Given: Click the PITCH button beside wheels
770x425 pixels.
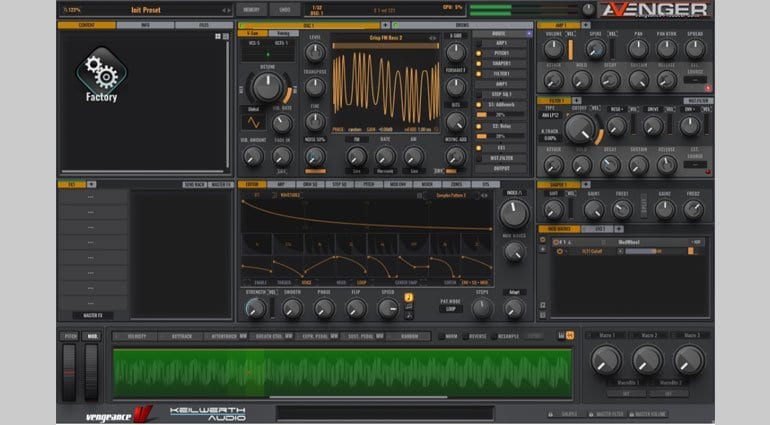Looking at the screenshot, I should tap(70, 337).
